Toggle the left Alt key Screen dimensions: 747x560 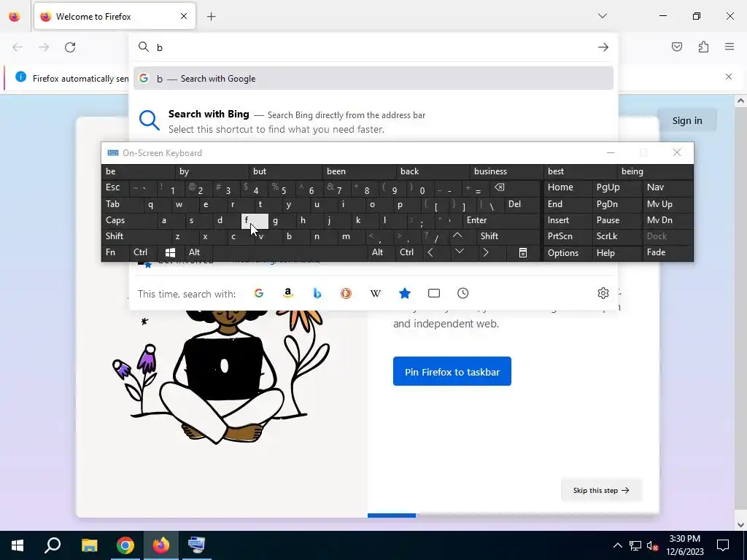click(198, 252)
